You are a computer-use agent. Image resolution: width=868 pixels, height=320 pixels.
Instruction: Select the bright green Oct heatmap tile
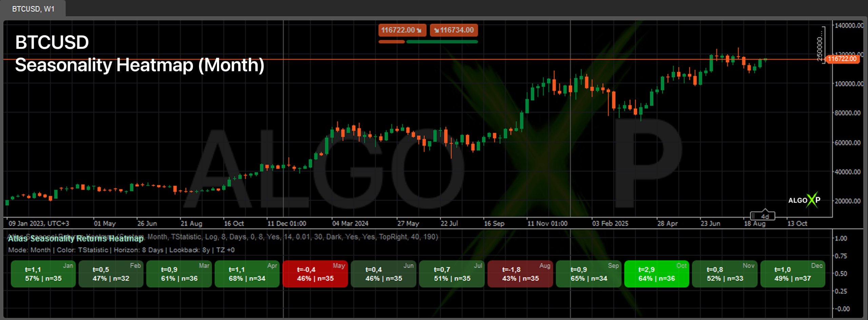tap(656, 274)
